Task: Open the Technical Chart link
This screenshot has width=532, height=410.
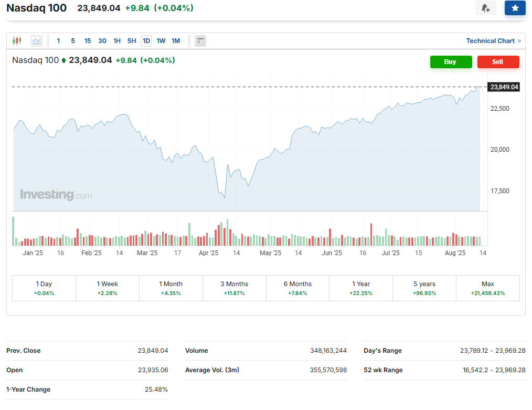Action: click(493, 41)
